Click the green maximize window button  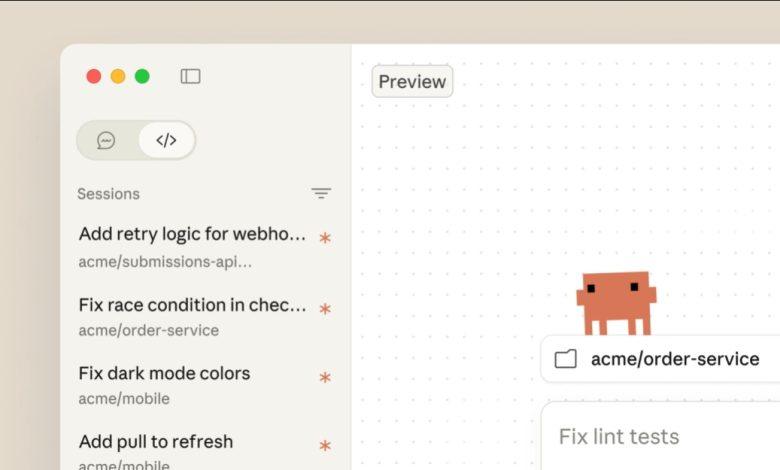click(142, 76)
